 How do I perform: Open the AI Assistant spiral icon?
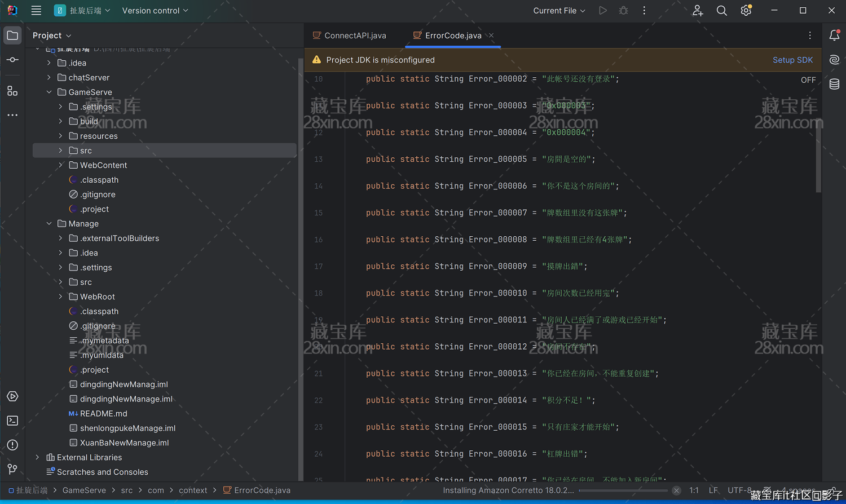pos(834,60)
